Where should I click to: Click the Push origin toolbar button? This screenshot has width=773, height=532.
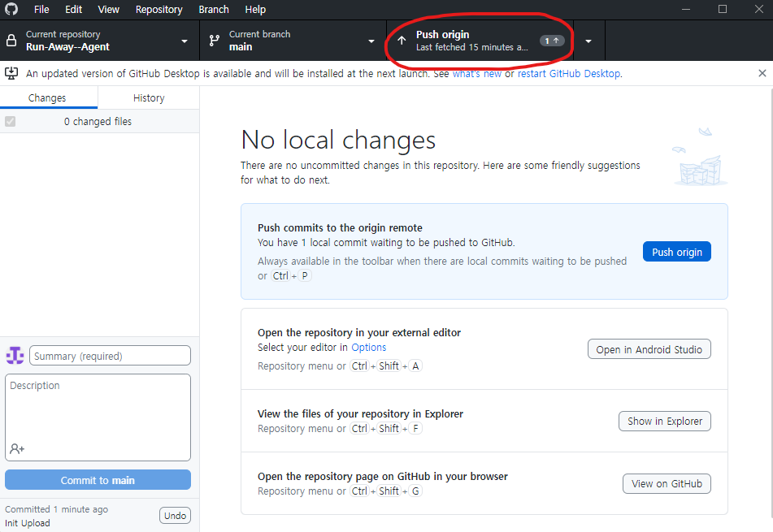[480, 41]
